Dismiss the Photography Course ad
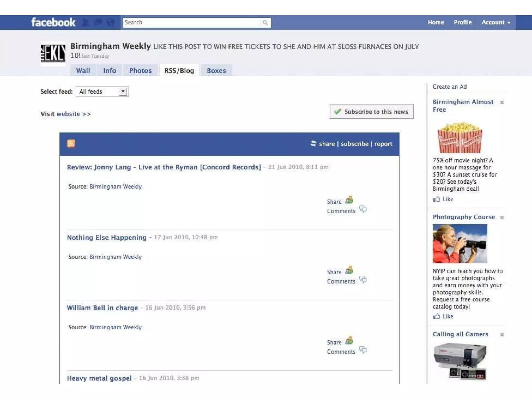The width and height of the screenshot is (532, 399). click(502, 217)
